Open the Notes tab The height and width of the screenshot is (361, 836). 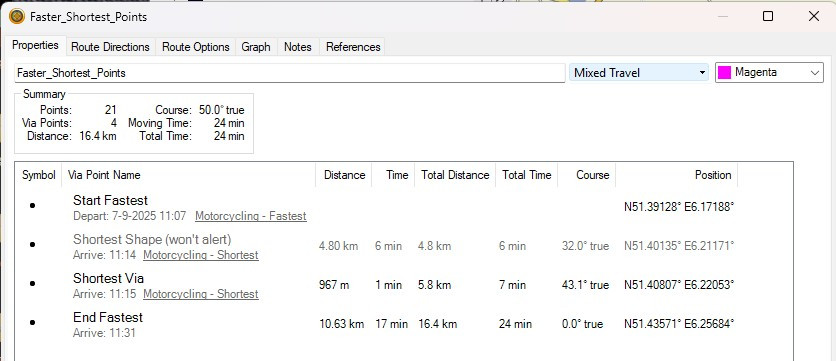pyautogui.click(x=298, y=47)
